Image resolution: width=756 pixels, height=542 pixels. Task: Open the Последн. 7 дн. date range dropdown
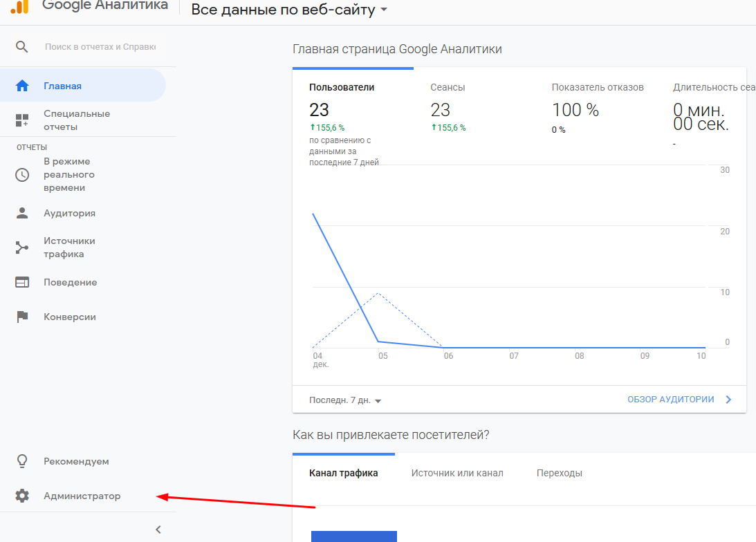tap(345, 400)
